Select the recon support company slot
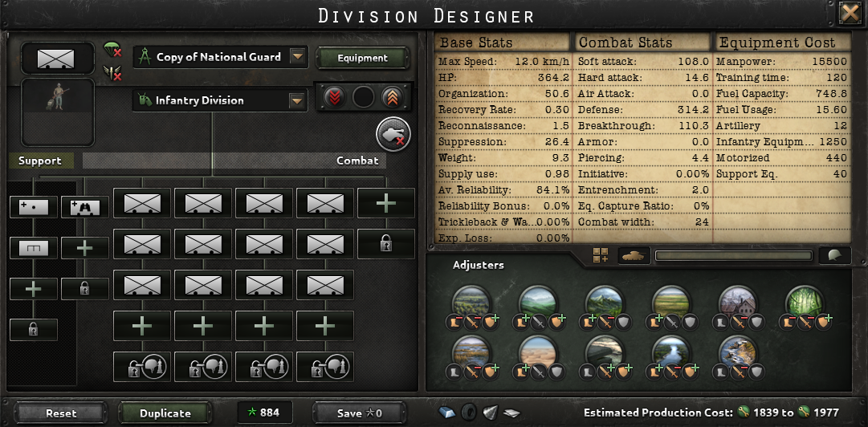The height and width of the screenshot is (427, 868). (x=84, y=207)
